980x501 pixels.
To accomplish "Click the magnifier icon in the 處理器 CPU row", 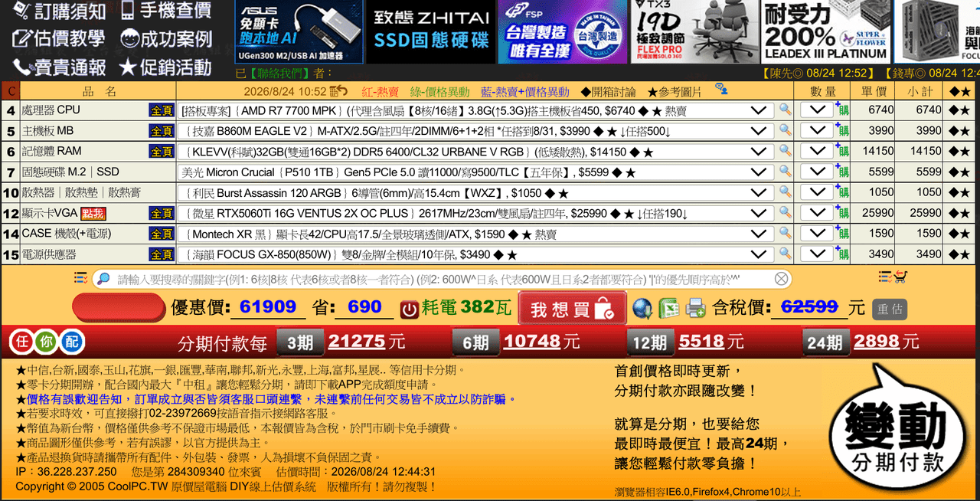I will pyautogui.click(x=786, y=110).
